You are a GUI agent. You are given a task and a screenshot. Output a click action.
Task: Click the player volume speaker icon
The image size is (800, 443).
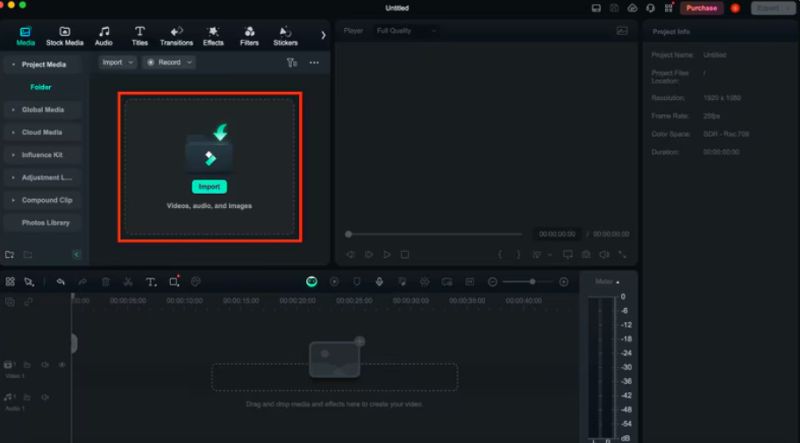point(604,254)
